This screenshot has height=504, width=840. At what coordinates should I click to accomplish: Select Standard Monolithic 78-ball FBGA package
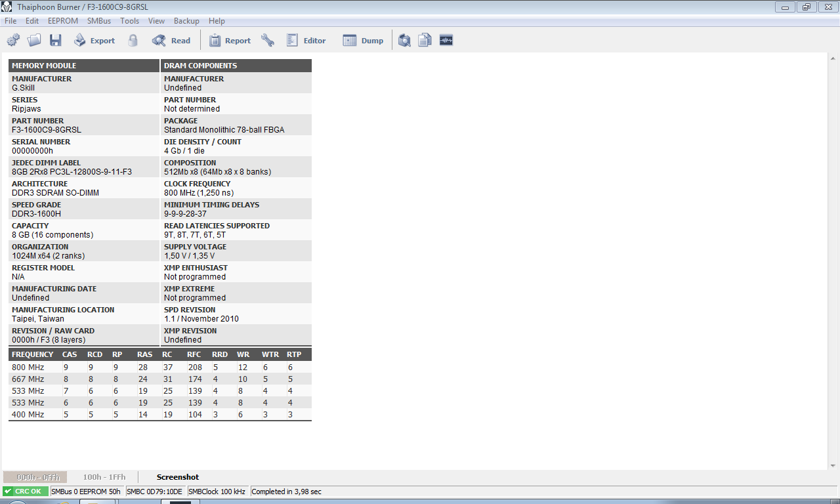coord(224,130)
